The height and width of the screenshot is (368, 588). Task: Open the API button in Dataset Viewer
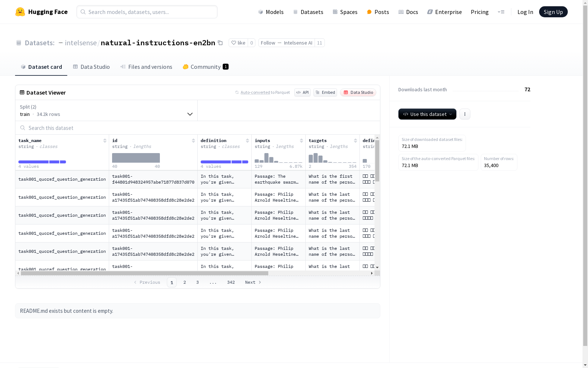(302, 92)
